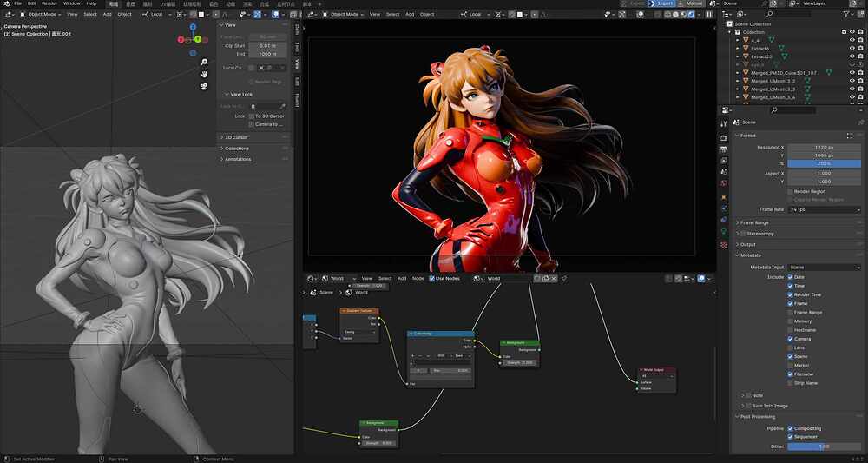This screenshot has height=463, width=868.
Task: Click the green Y axis on navigation gizmo
Action: [197, 39]
